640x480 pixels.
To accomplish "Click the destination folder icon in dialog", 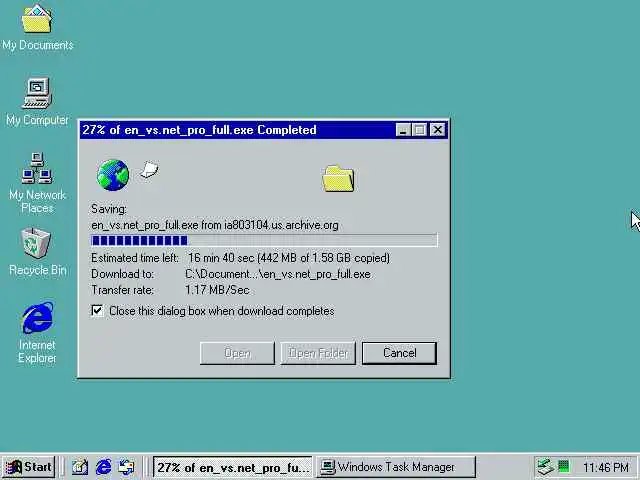I will tap(338, 178).
